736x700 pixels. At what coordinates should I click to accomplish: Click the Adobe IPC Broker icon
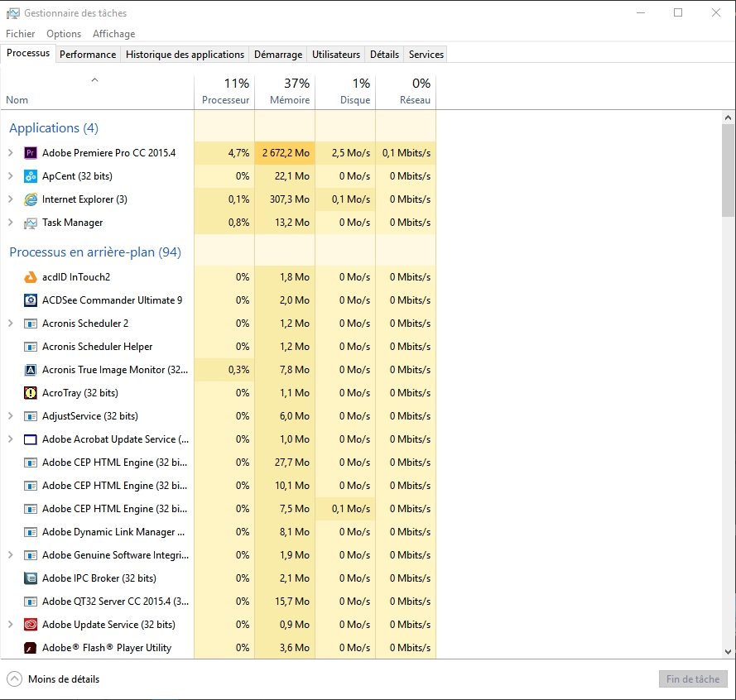point(31,578)
